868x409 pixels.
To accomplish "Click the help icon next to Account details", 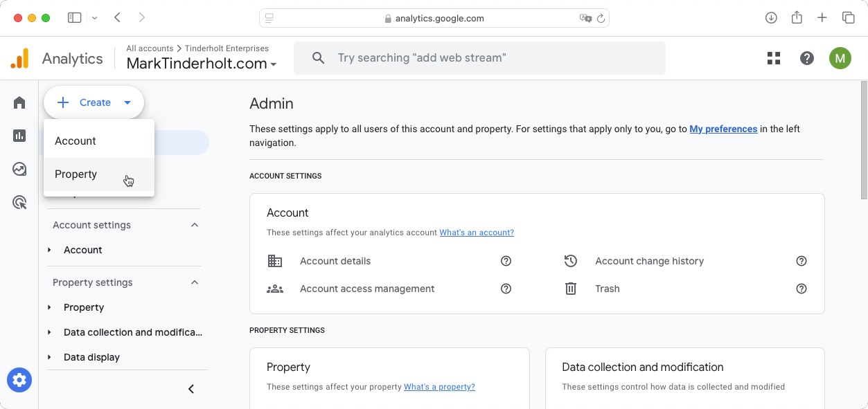I will (x=506, y=261).
